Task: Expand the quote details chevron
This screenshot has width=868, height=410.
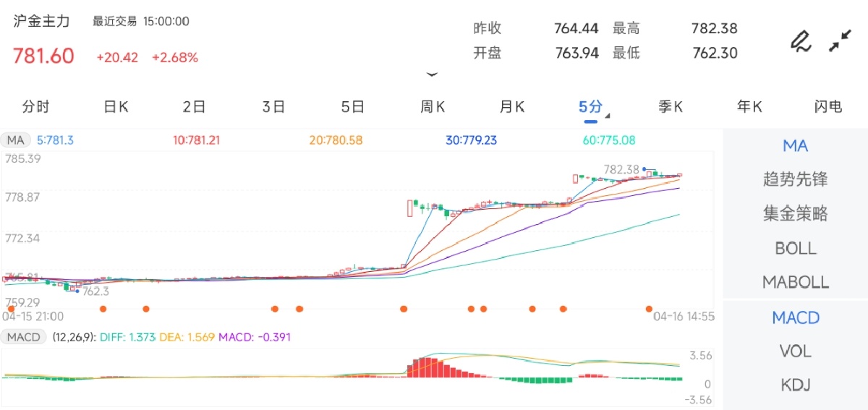Action: pos(433,74)
